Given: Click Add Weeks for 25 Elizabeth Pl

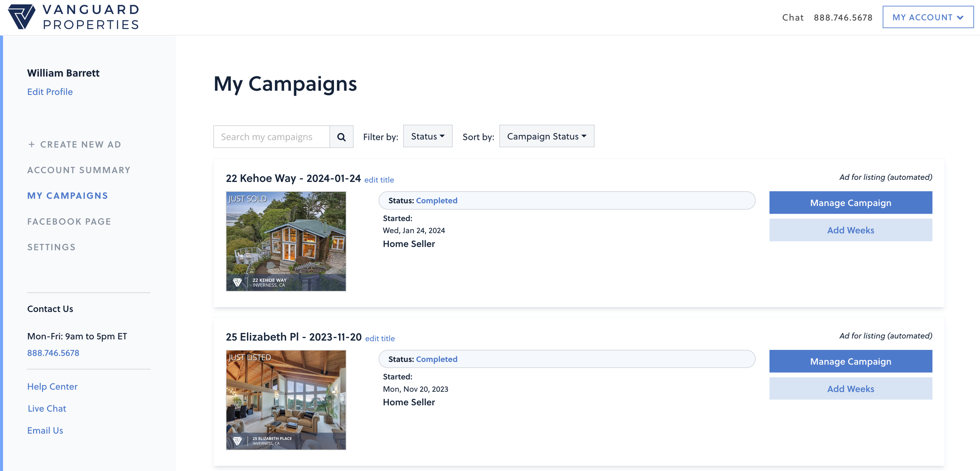Looking at the screenshot, I should tap(850, 389).
